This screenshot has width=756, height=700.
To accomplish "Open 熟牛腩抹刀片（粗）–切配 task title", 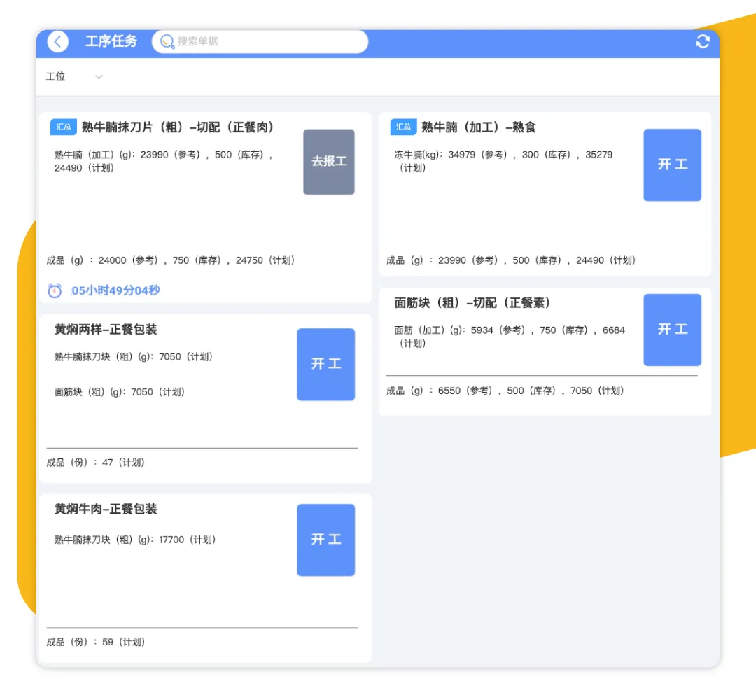I will pos(177,127).
